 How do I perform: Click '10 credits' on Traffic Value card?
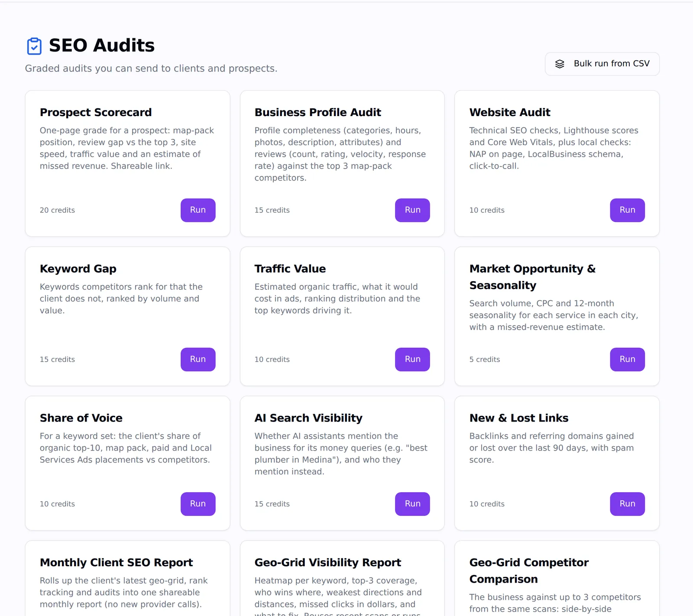pyautogui.click(x=272, y=360)
